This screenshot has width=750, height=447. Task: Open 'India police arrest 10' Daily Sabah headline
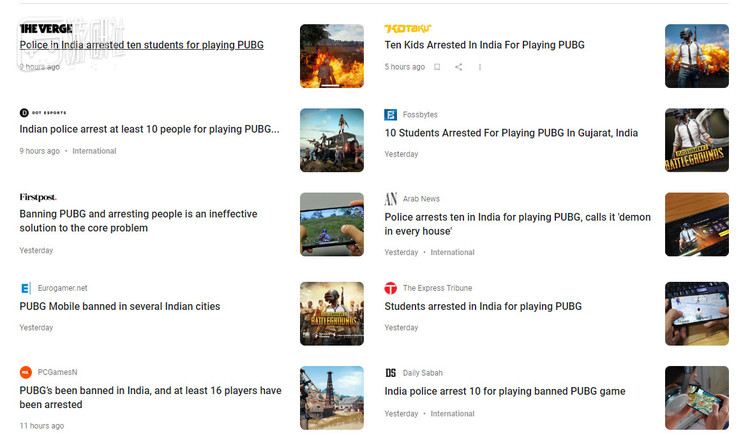click(504, 391)
